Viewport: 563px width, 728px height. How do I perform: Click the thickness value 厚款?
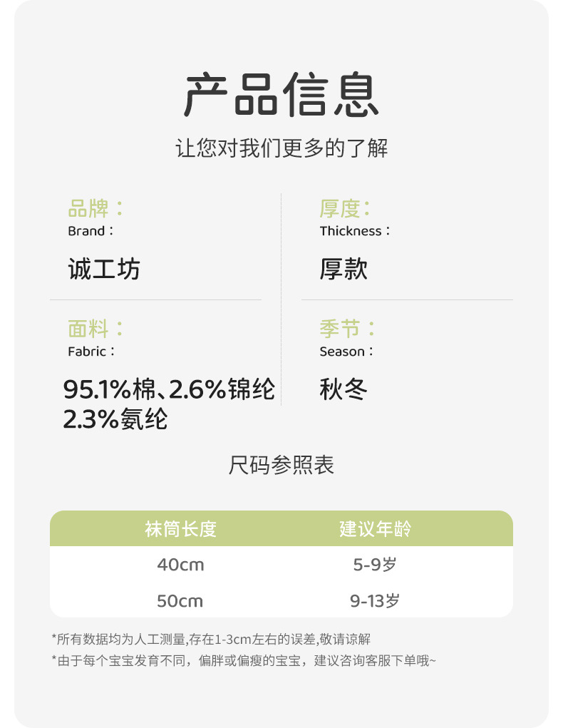coord(344,270)
